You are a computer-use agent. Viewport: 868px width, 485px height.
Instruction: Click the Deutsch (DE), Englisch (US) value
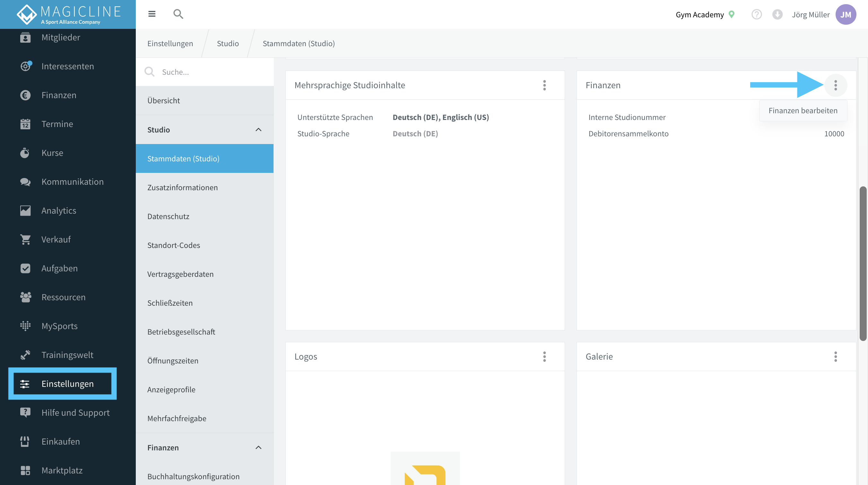(441, 117)
